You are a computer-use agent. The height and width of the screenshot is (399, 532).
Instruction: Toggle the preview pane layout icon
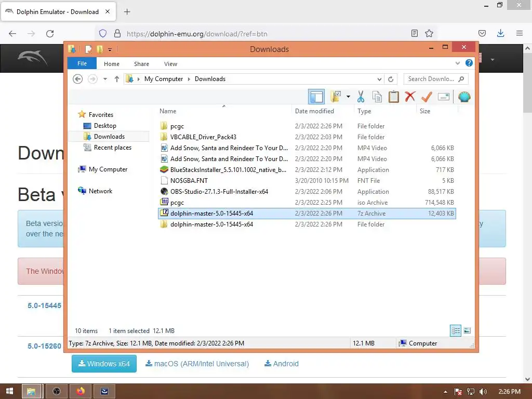point(316,97)
